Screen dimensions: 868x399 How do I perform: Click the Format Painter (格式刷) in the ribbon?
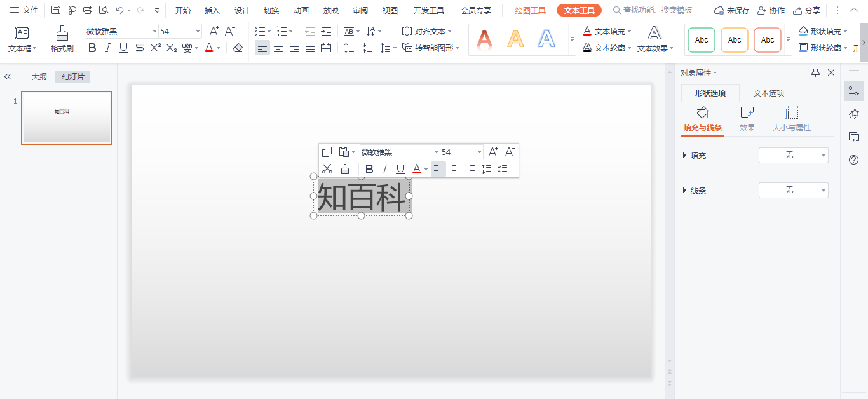[62, 39]
